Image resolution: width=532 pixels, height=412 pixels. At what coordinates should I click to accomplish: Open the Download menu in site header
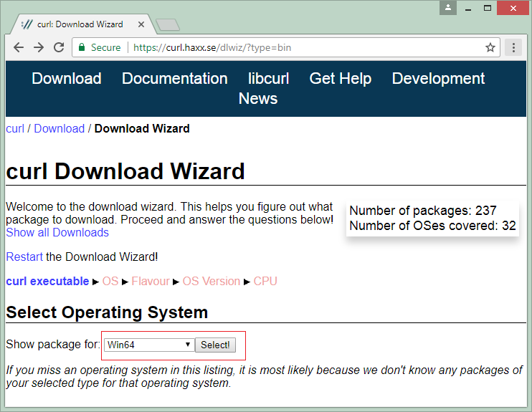click(x=67, y=79)
